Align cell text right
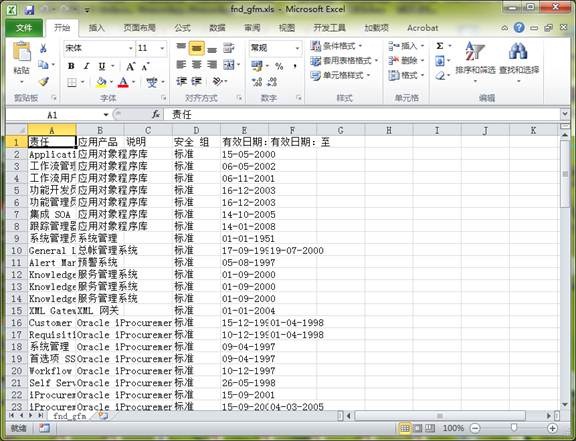Viewport: 576px width, 441px height. [x=212, y=65]
